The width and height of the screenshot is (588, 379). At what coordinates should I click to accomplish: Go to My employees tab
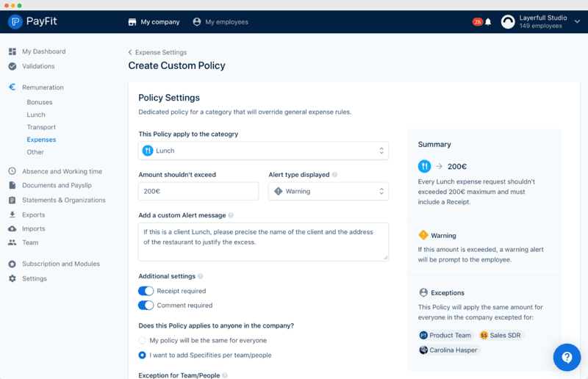tap(220, 22)
